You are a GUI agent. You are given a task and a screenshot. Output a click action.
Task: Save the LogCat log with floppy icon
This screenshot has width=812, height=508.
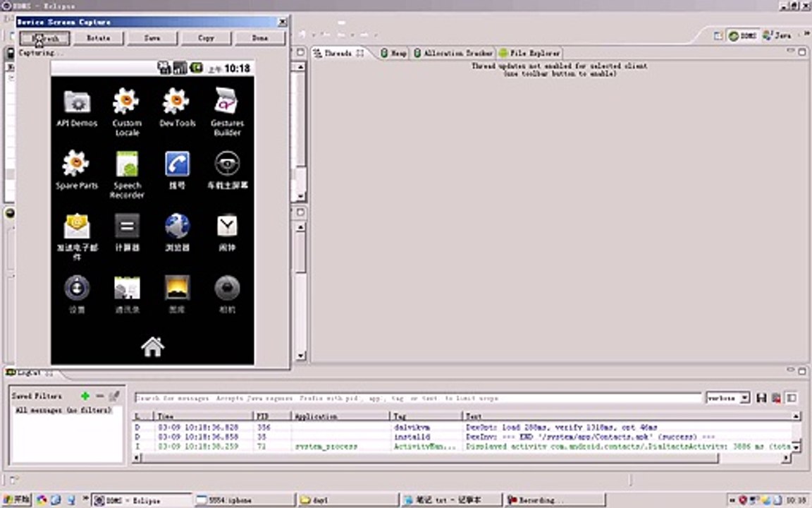[761, 398]
